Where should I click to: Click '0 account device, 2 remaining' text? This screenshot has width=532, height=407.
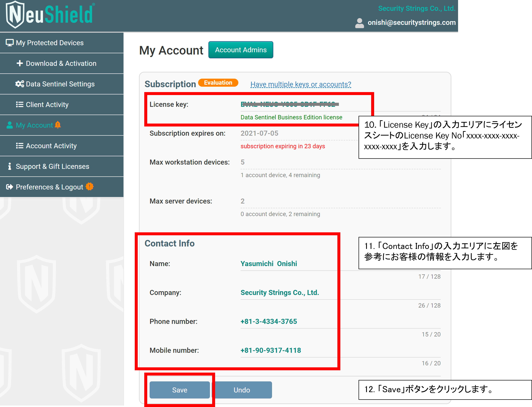click(280, 214)
